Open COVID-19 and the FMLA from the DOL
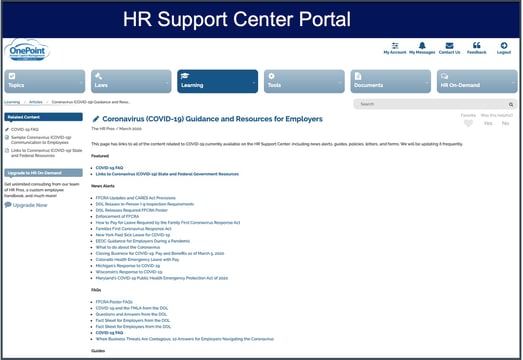Image resolution: width=523 pixels, height=360 pixels. (x=132, y=308)
